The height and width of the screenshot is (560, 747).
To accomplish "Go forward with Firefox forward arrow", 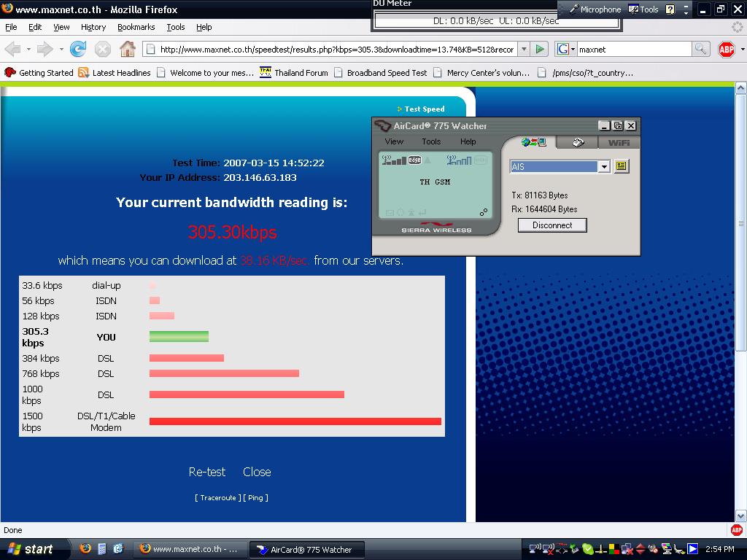I will click(45, 49).
